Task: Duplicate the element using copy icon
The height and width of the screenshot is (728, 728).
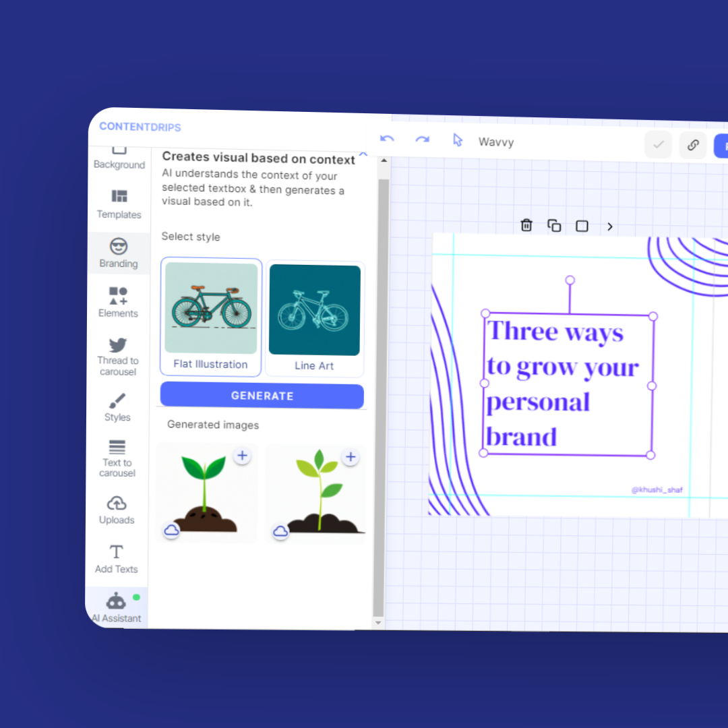Action: (x=554, y=226)
